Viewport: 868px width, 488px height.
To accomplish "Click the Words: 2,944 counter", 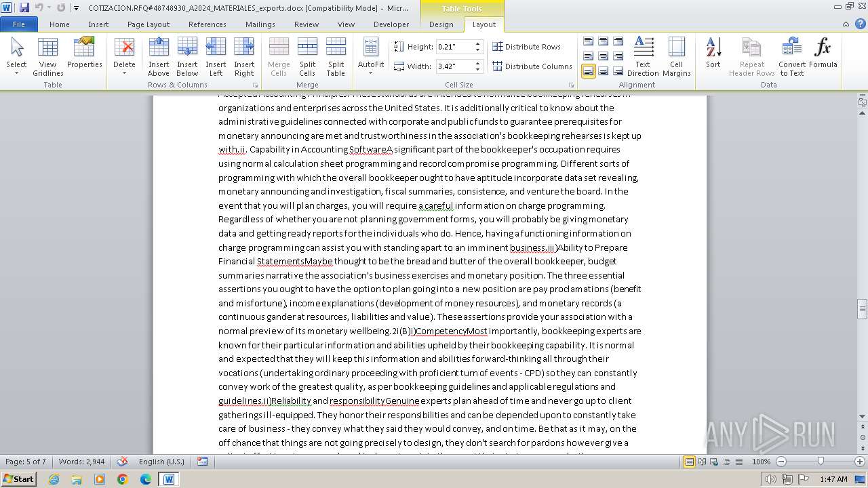I will tap(82, 462).
